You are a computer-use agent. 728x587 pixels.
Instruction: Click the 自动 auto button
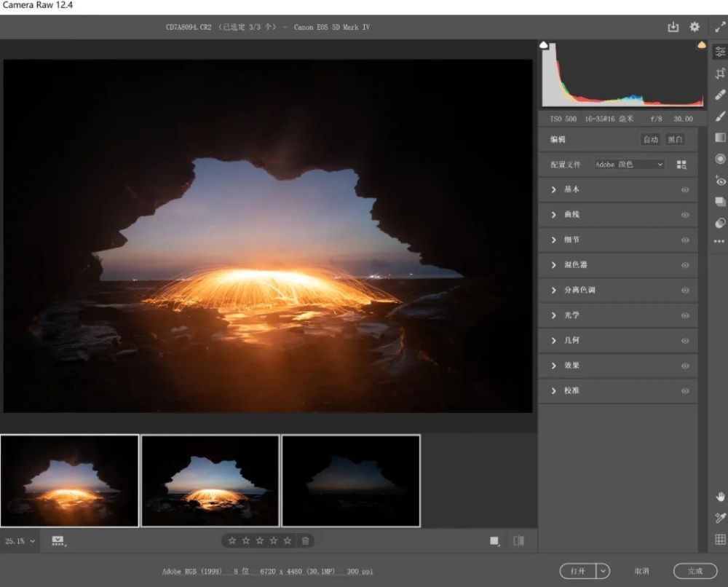pos(650,140)
